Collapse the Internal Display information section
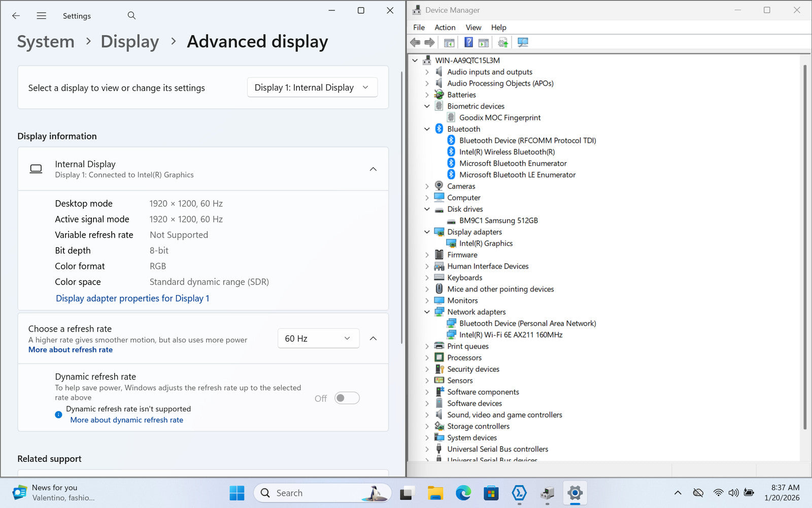Screen dimensions: 812x508 pos(373,169)
